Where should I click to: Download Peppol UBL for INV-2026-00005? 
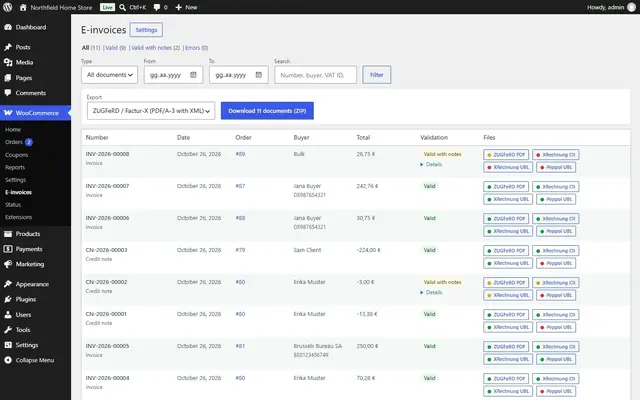point(556,359)
